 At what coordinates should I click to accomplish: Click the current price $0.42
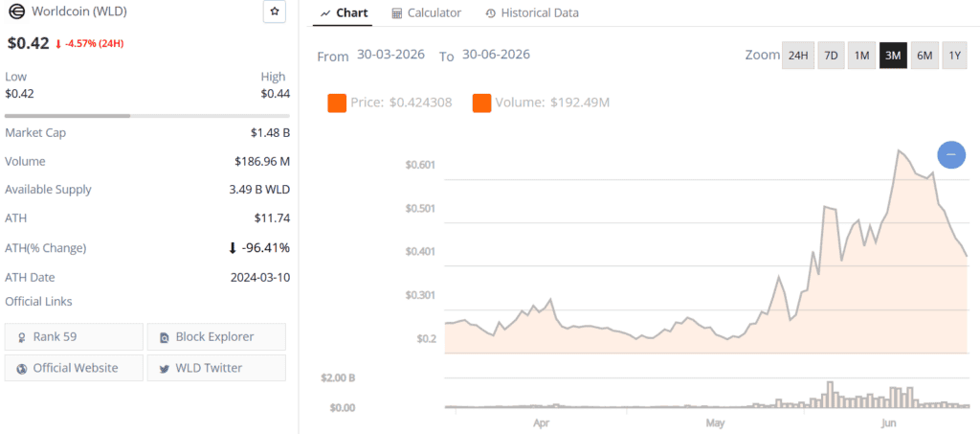[28, 43]
